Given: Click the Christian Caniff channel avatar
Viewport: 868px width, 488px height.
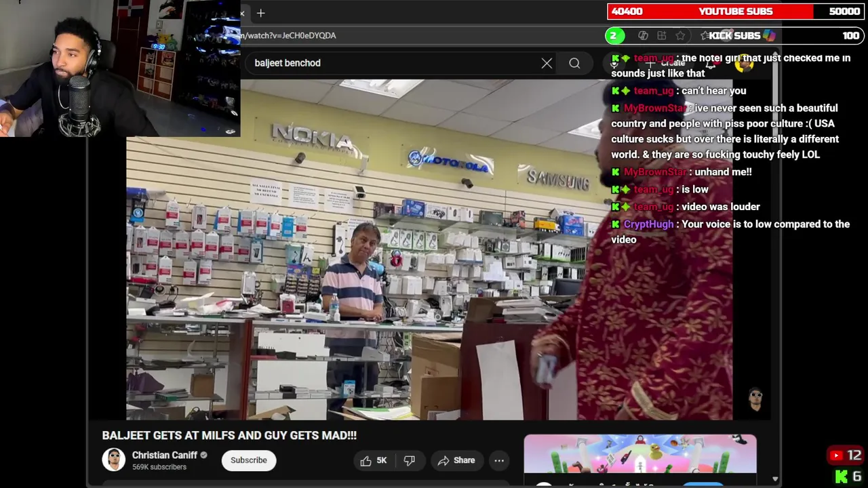Looking at the screenshot, I should (x=114, y=460).
